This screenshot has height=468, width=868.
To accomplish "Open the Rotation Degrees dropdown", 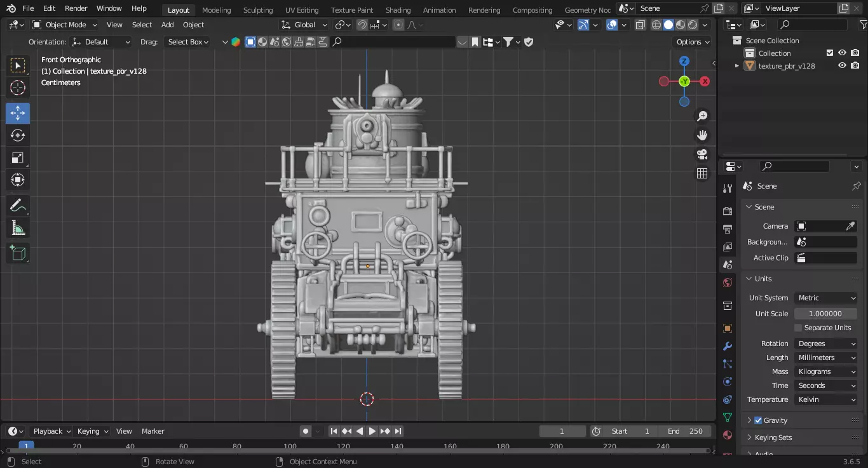I will point(826,344).
